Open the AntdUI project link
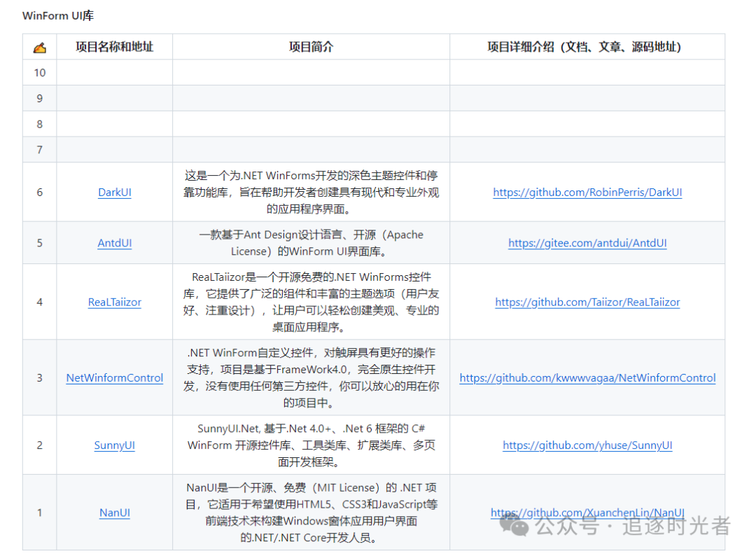Image resolution: width=756 pixels, height=556 pixels. point(114,243)
